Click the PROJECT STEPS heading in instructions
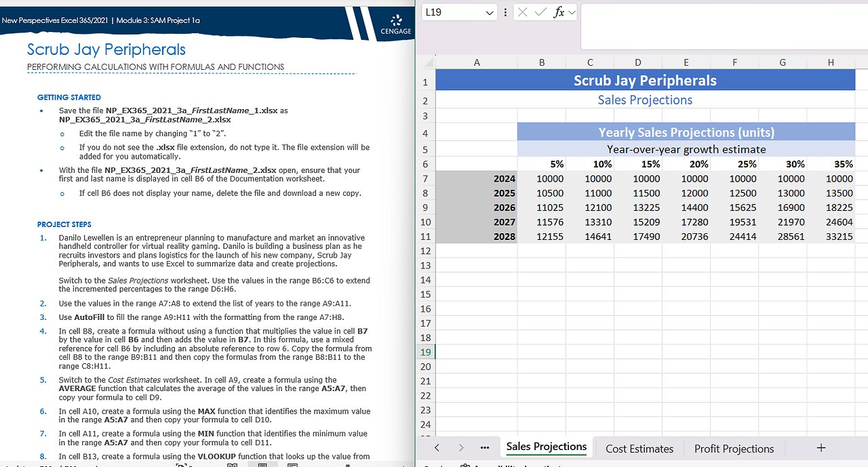 pos(64,224)
